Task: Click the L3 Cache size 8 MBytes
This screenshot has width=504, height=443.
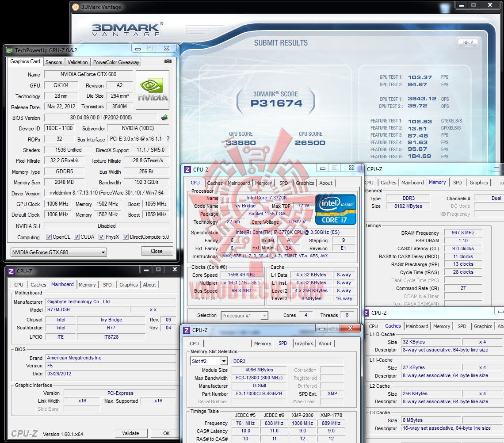Action: [x=432, y=420]
